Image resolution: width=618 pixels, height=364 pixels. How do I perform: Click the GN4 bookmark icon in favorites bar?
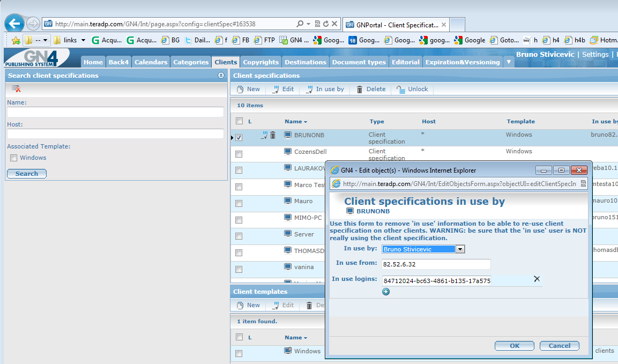coord(284,40)
